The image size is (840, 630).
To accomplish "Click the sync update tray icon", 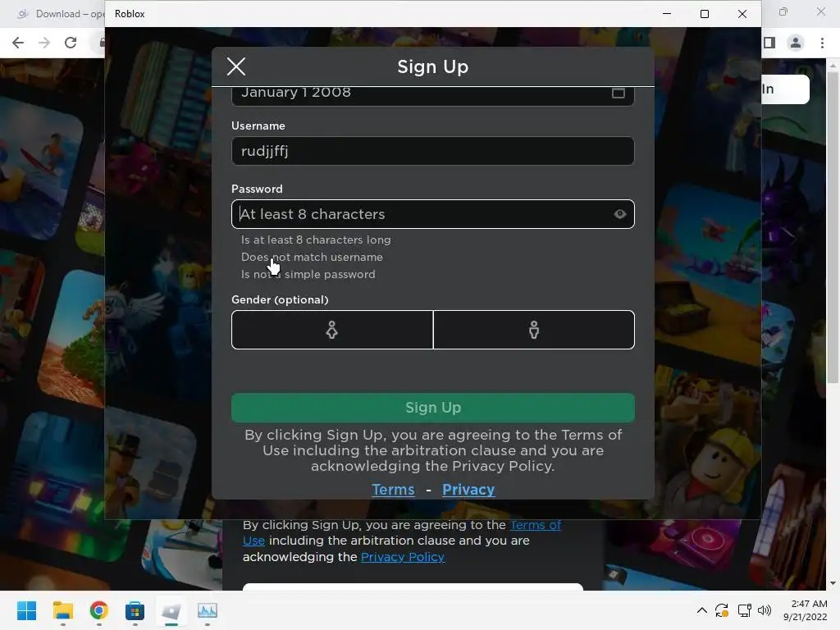I will [722, 610].
